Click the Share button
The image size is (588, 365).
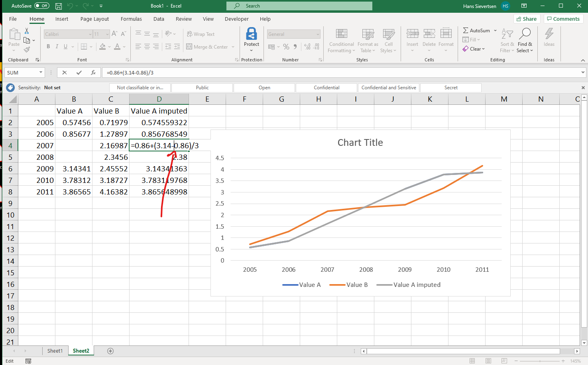pyautogui.click(x=527, y=19)
